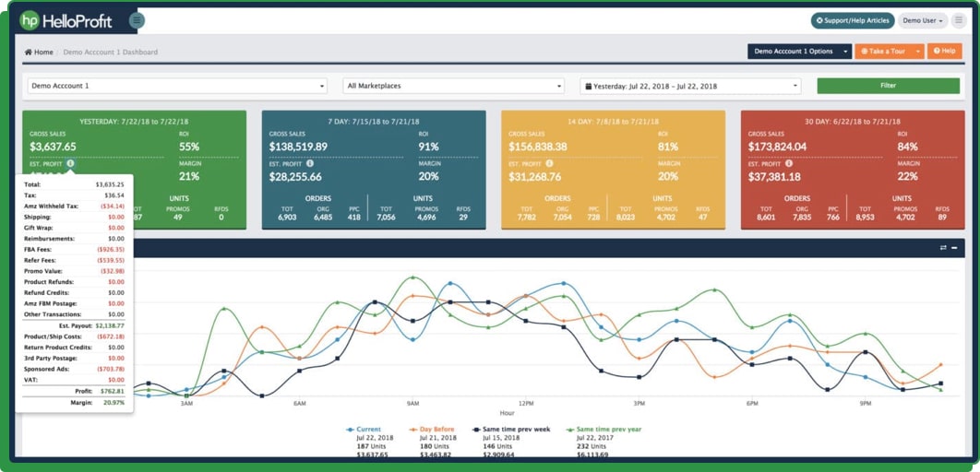Click the Demo Acccount 1 Dashboard breadcrumb
Viewport: 980px width, 472px height.
point(110,52)
